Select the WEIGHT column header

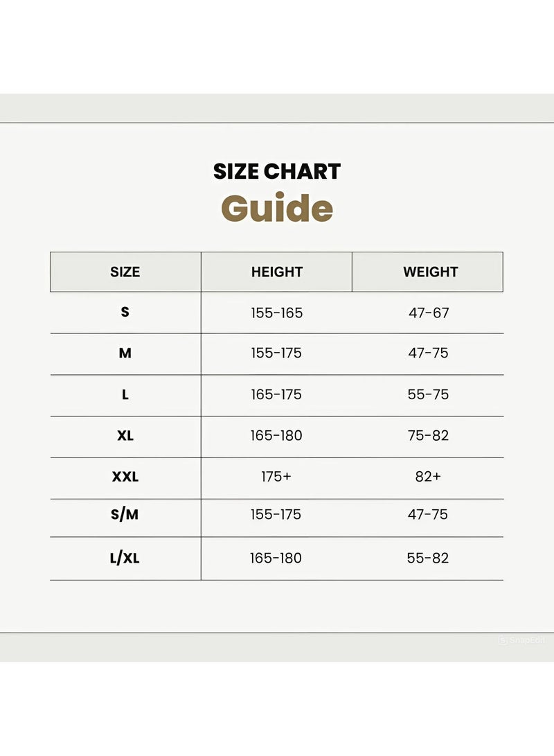(x=430, y=272)
